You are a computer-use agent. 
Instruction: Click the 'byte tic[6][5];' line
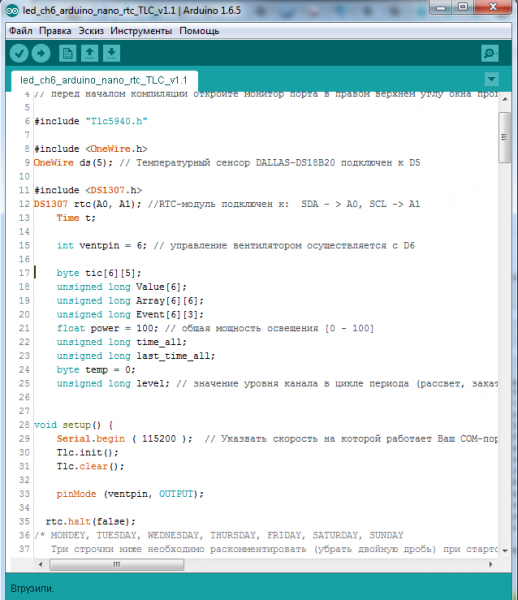pyautogui.click(x=99, y=272)
